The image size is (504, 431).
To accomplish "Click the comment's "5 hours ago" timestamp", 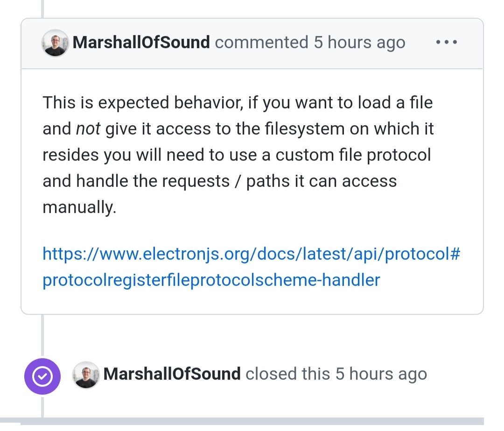I will click(359, 42).
